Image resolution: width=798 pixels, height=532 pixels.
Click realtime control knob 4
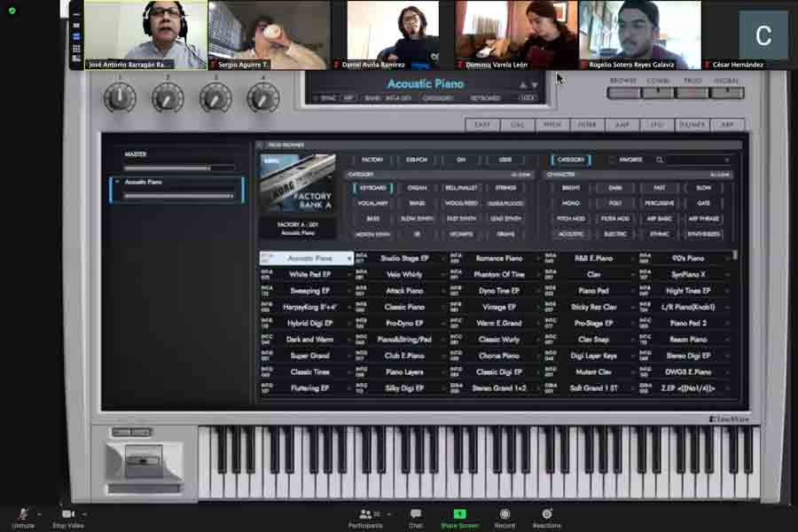click(x=263, y=98)
